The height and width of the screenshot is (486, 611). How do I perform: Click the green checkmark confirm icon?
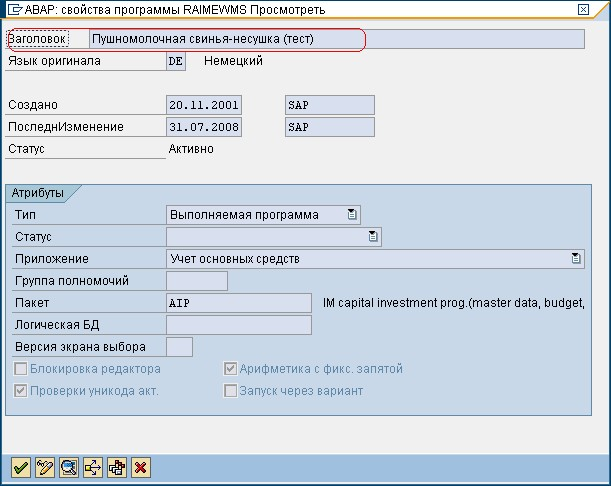coord(21,467)
